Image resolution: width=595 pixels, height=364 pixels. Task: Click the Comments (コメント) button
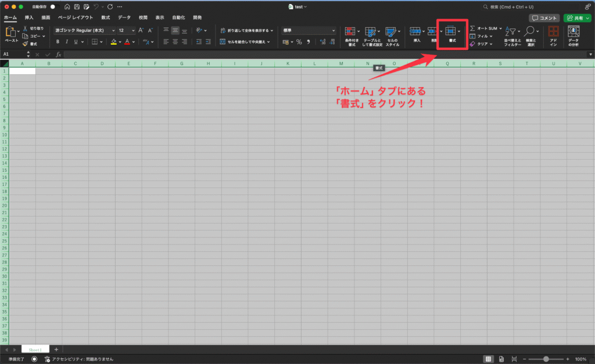pos(544,18)
